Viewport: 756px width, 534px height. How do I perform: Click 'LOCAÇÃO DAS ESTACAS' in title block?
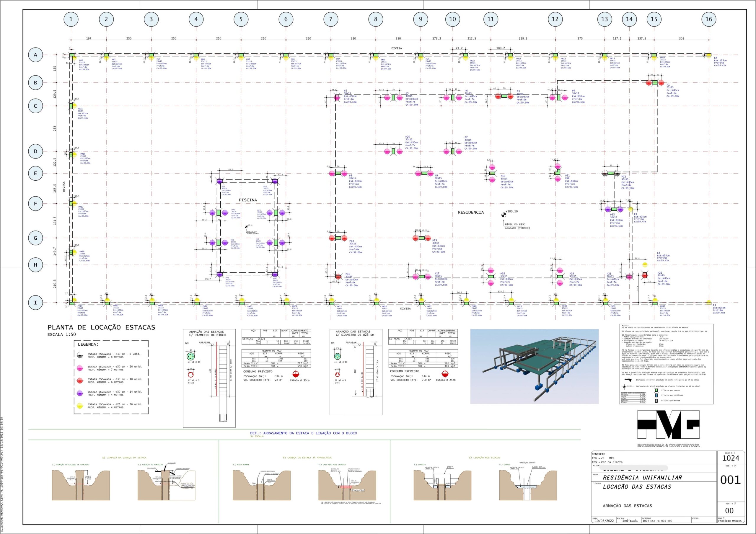pos(637,486)
